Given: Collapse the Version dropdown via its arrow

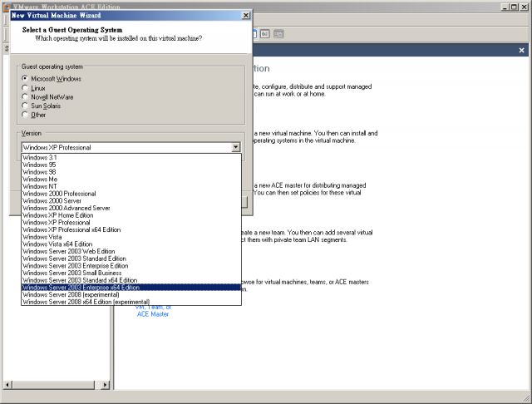Looking at the screenshot, I should tap(235, 147).
